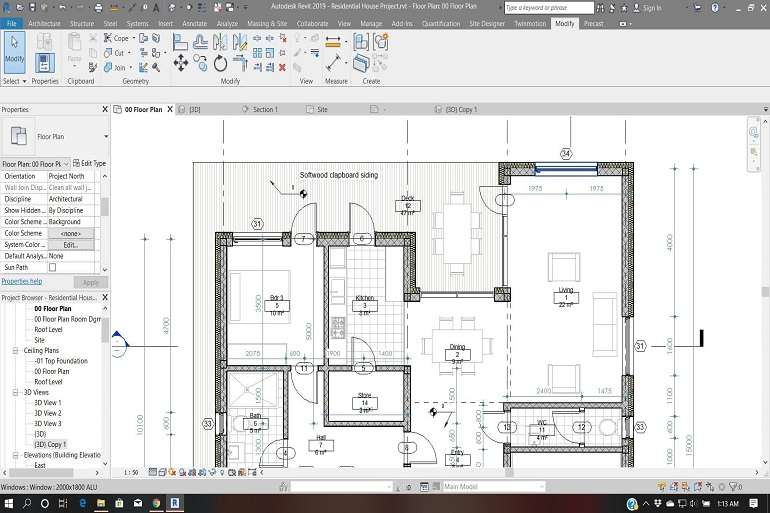Open the Select dropdown under Modify
Screen dimensions: 770x513
coord(14,81)
